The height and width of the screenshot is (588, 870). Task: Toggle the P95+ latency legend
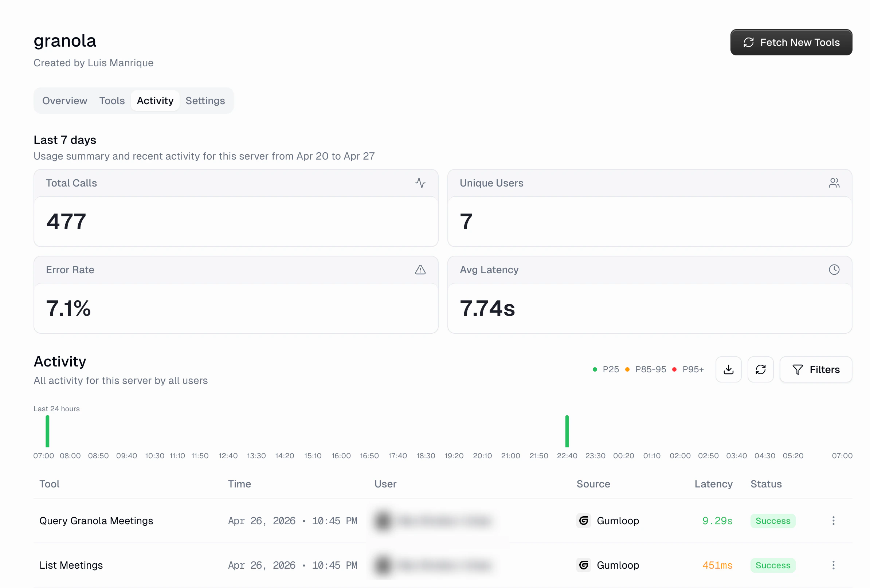coord(688,369)
